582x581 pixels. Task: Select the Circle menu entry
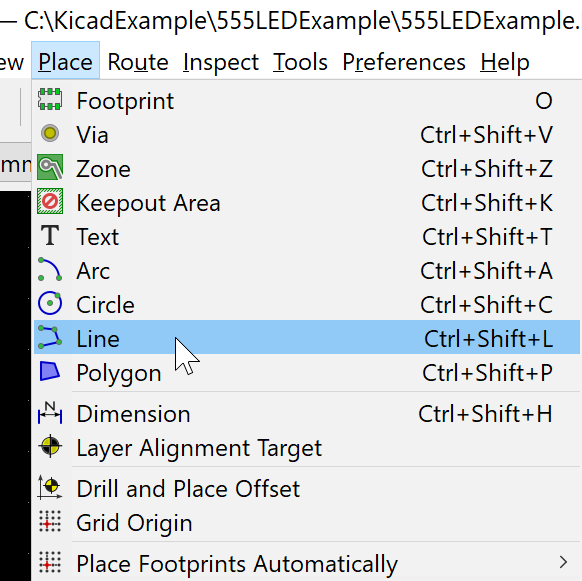pyautogui.click(x=307, y=304)
